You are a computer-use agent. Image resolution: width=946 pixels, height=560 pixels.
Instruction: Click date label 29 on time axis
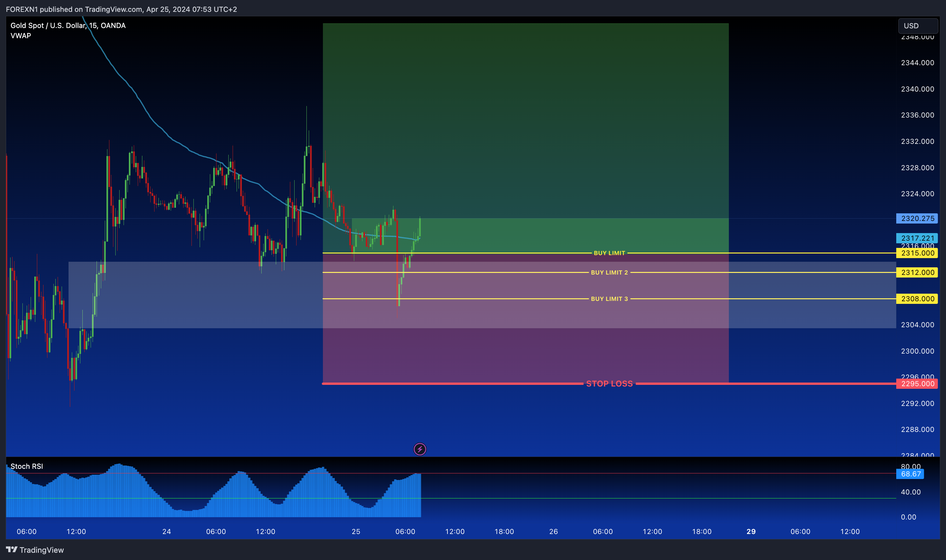[x=751, y=531]
